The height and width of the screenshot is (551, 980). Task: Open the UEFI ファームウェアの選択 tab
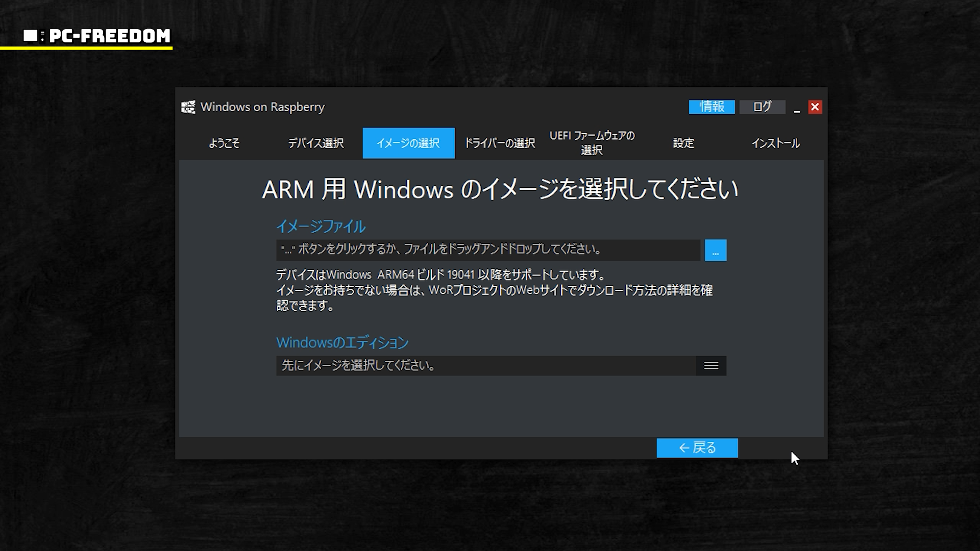[x=592, y=143]
